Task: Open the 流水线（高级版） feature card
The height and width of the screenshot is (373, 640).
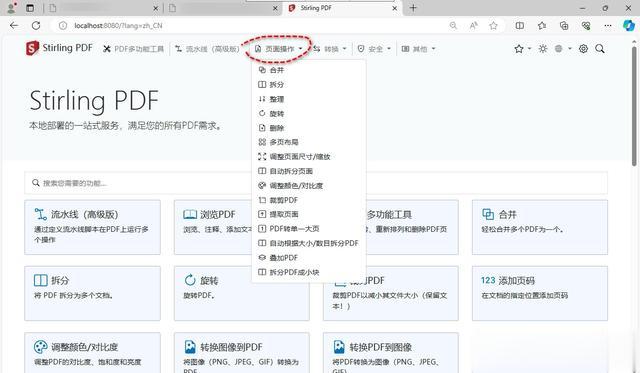Action: point(93,227)
